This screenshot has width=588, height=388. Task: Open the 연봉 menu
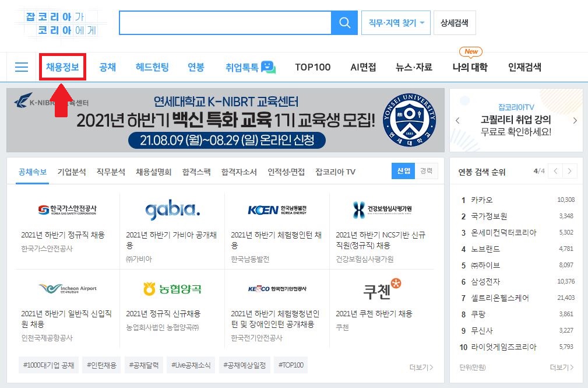[x=196, y=67]
